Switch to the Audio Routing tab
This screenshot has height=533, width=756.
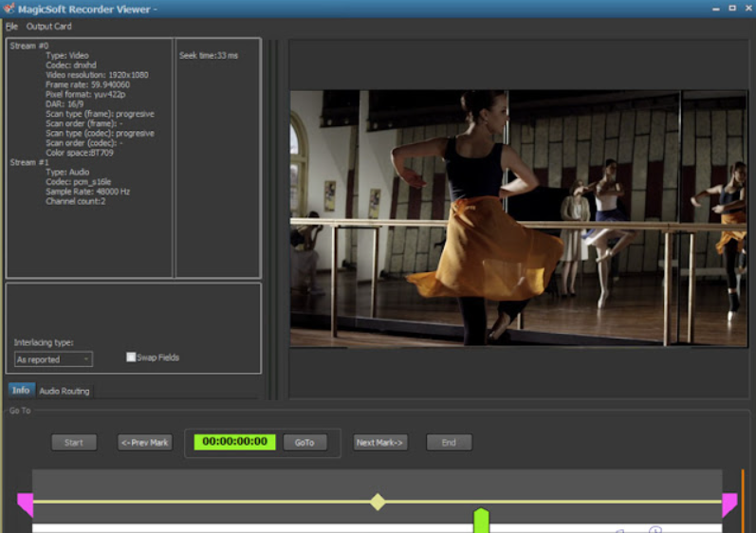(65, 392)
